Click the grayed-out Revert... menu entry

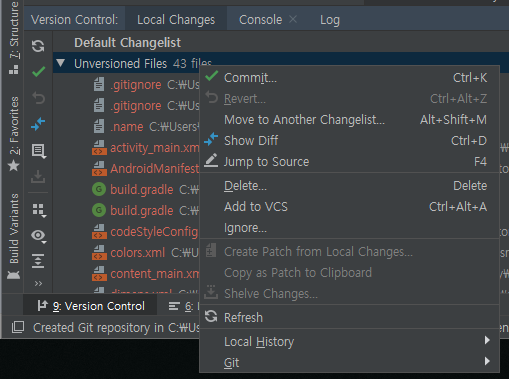pyautogui.click(x=349, y=99)
